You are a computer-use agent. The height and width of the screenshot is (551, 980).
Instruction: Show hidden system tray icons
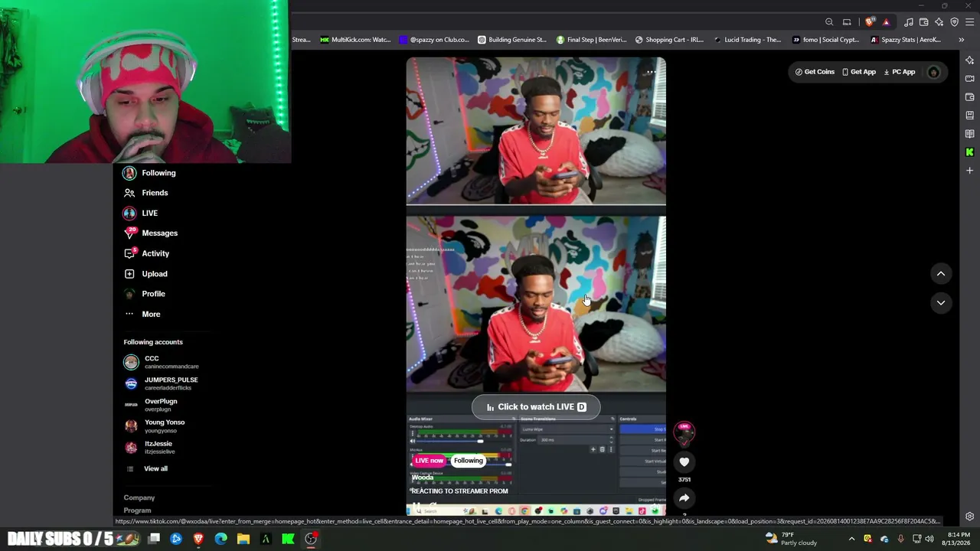point(851,539)
